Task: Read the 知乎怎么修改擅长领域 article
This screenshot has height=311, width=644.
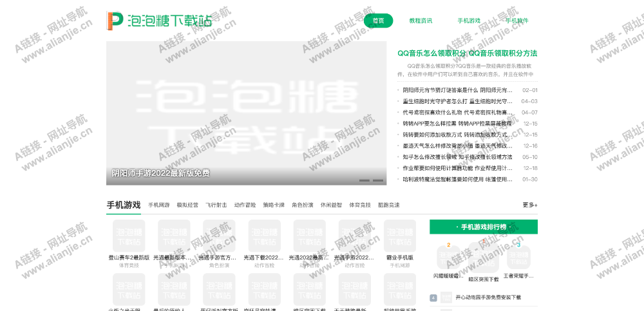Action: [x=457, y=157]
